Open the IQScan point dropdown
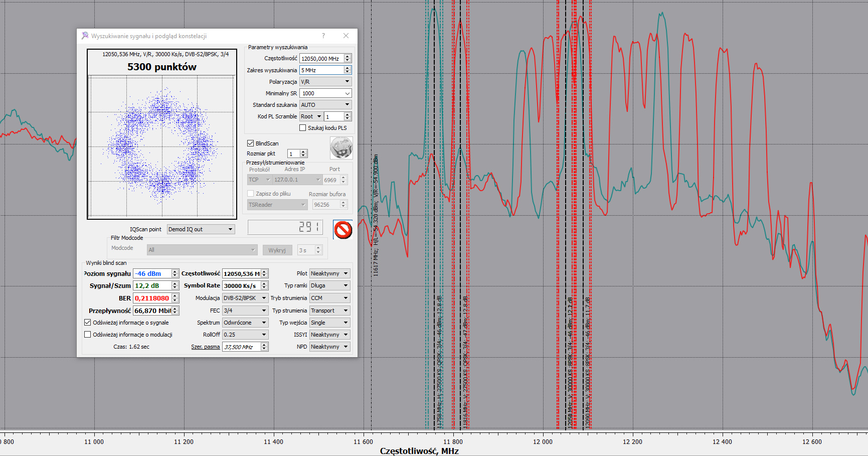 201,229
